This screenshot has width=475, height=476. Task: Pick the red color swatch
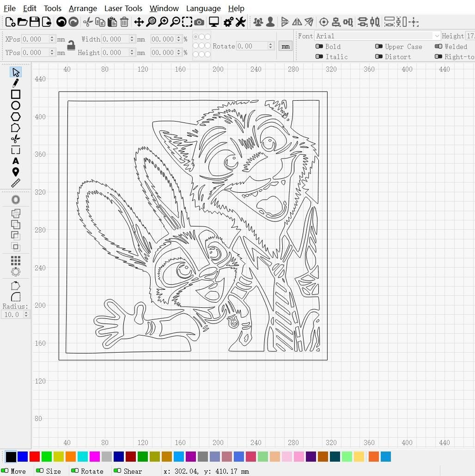35,456
